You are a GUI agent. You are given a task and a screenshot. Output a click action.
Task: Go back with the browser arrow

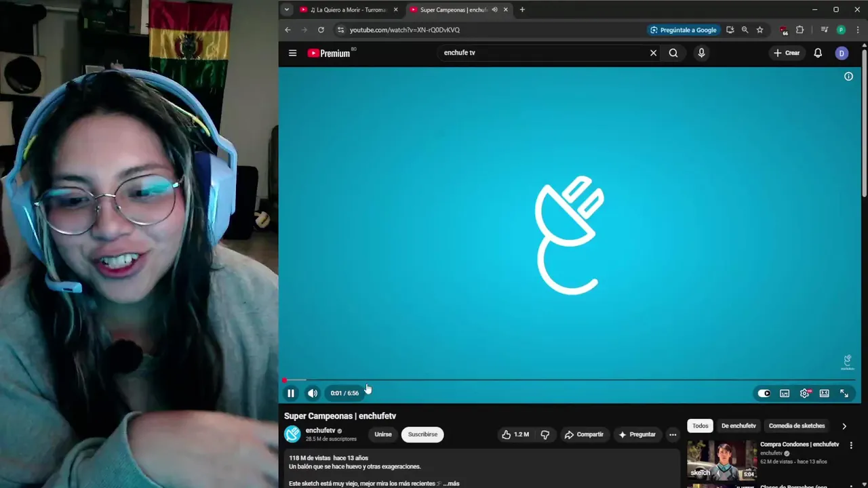(288, 30)
